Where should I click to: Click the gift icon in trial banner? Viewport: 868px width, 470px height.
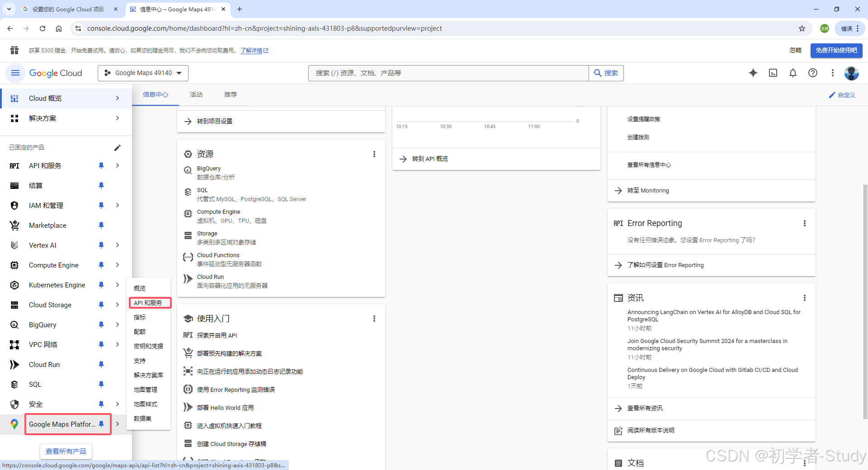coord(14,50)
